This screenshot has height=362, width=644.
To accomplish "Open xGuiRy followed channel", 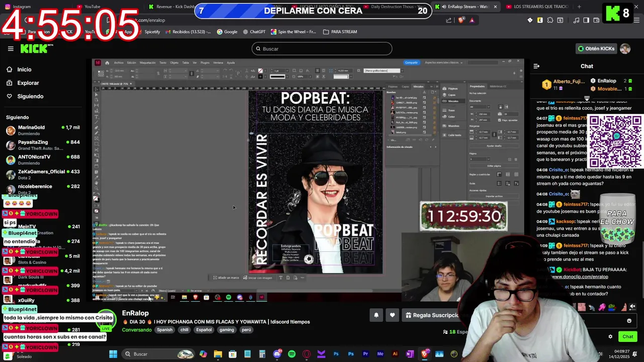I will (43, 300).
